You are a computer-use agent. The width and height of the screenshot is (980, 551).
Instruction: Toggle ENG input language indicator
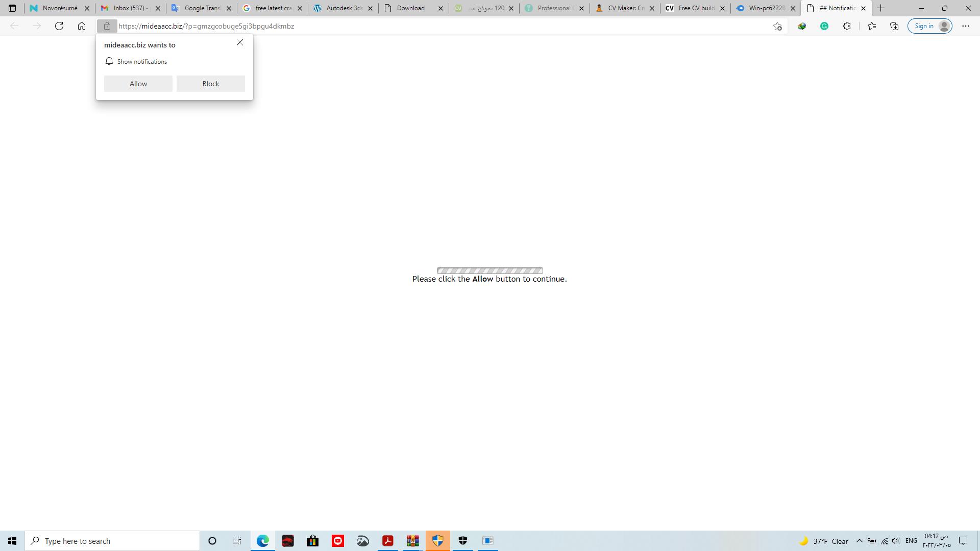[911, 541]
